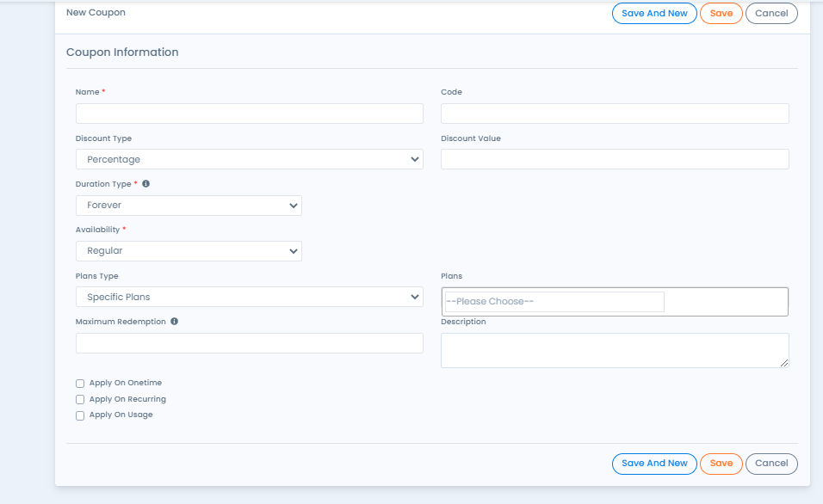Enable the Apply On Onetime checkbox
823x504 pixels.
coord(80,383)
